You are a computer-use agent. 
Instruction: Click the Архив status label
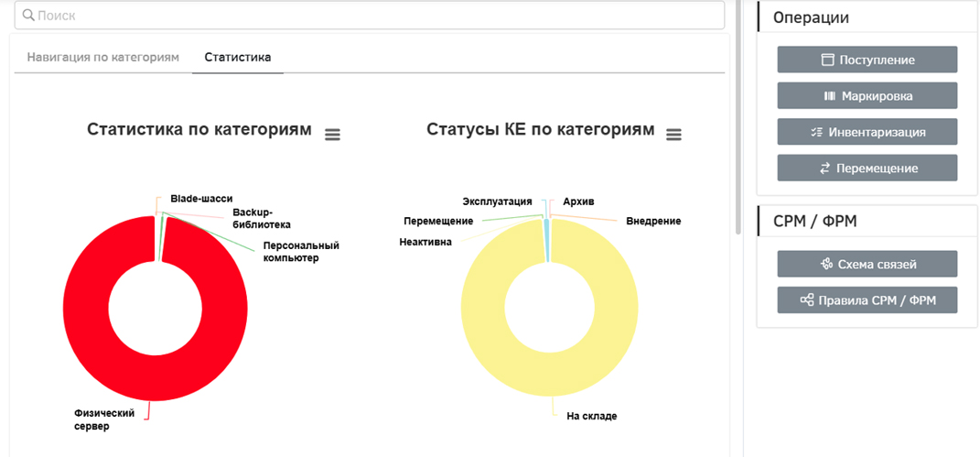(x=578, y=201)
